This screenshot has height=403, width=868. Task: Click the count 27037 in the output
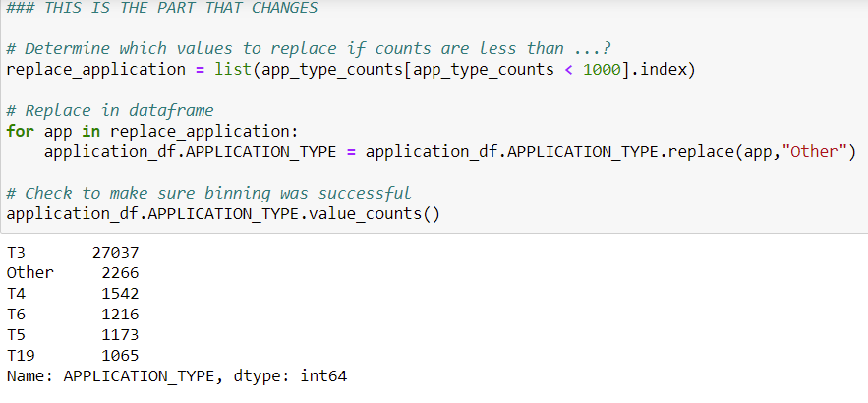click(x=116, y=253)
